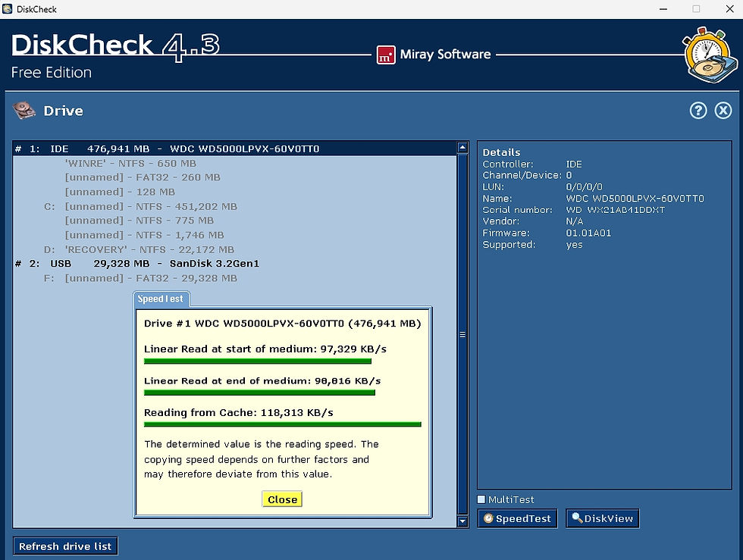Click the LUN value 0/0/0/0

(x=584, y=186)
